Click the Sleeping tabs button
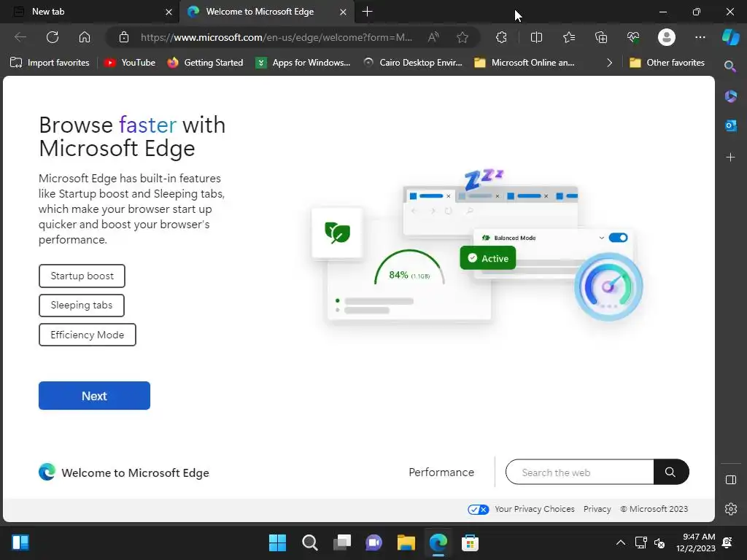This screenshot has width=747, height=560. [x=82, y=306]
